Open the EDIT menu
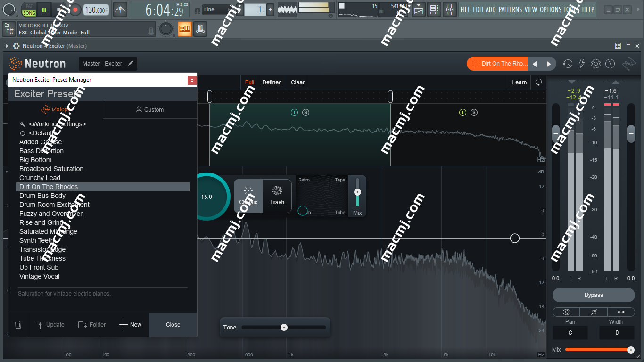The width and height of the screenshot is (644, 362). [x=478, y=9]
